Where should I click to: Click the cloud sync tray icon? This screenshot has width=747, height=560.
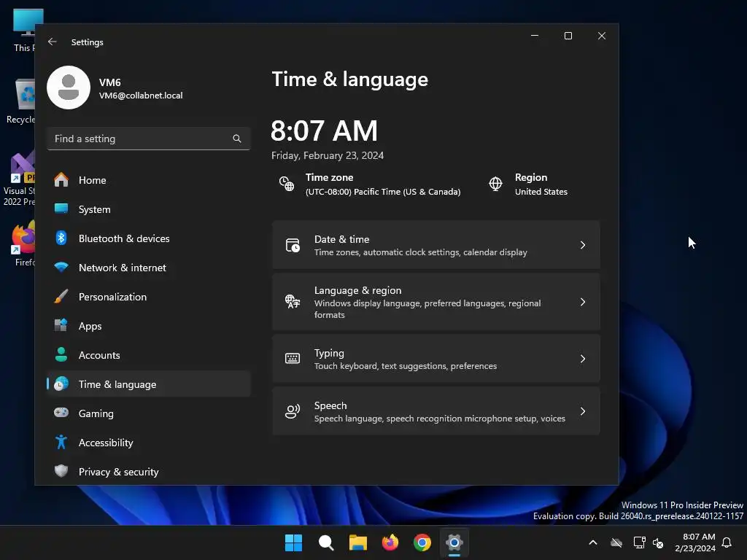coord(616,542)
